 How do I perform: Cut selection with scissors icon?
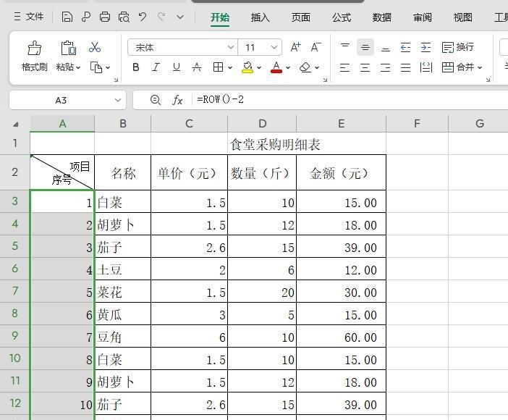click(95, 47)
